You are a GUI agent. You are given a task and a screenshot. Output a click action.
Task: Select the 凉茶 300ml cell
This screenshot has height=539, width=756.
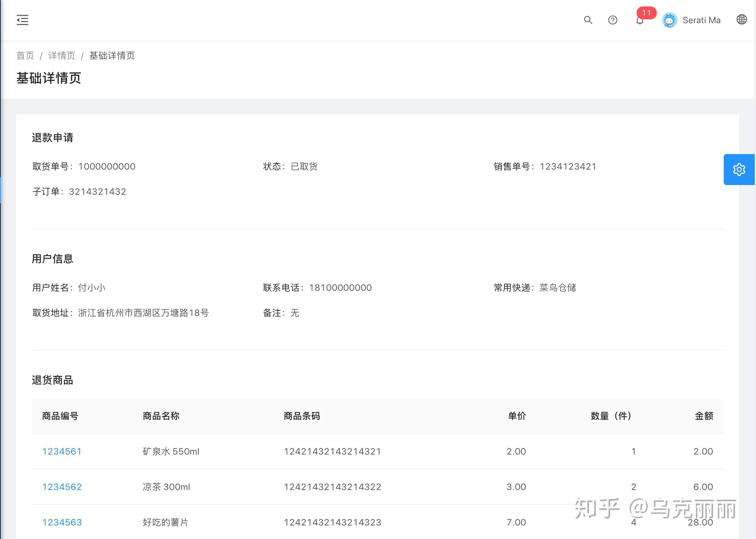(166, 487)
